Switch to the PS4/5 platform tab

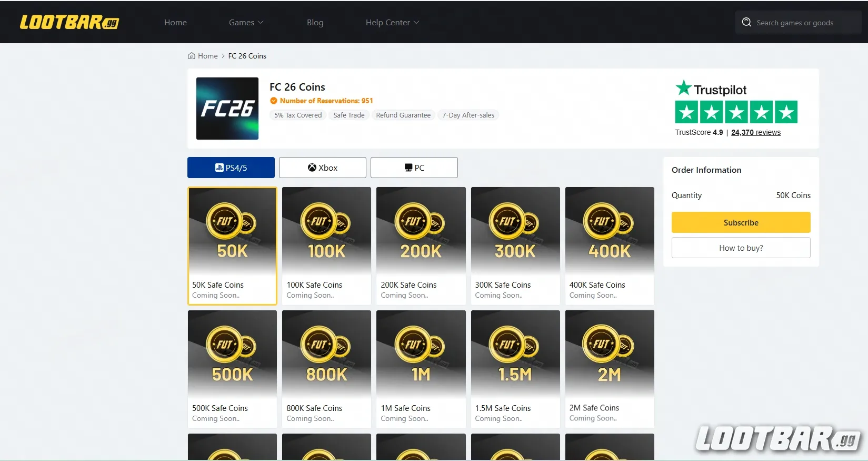coord(231,168)
